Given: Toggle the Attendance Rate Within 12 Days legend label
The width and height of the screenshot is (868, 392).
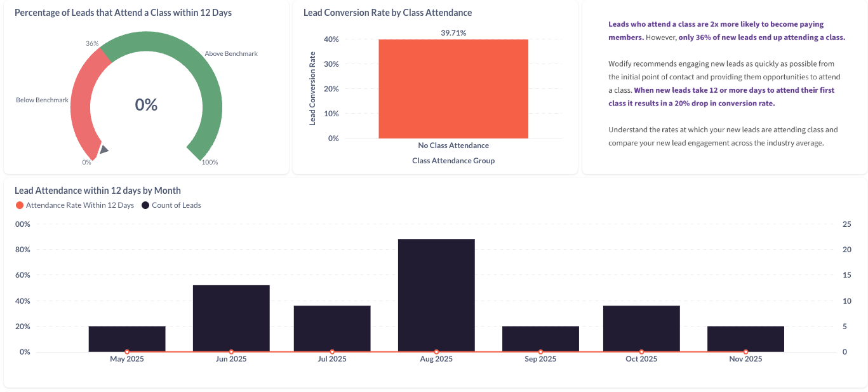Looking at the screenshot, I should (x=80, y=205).
